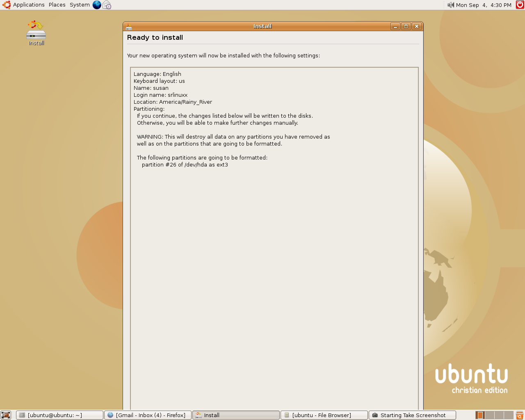Click the volume speaker icon
525x420 pixels.
451,5
